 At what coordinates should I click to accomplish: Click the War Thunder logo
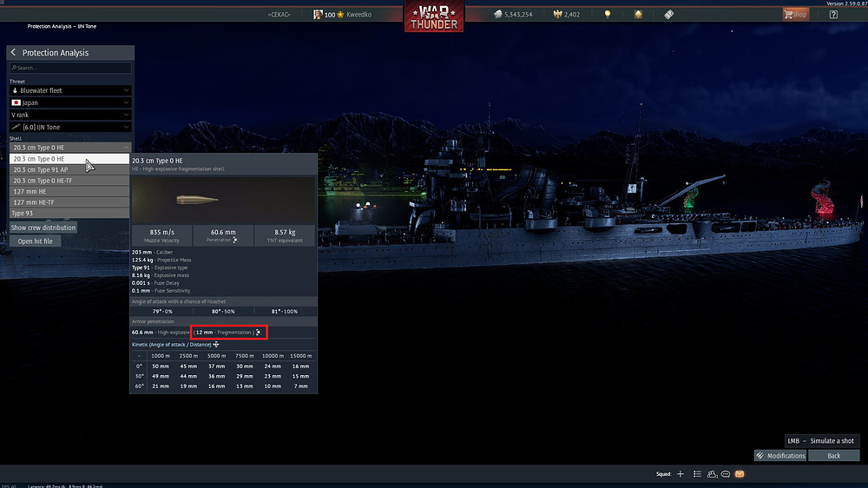(434, 16)
